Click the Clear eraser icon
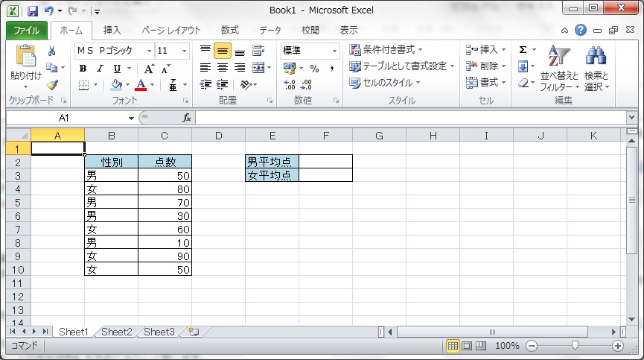 coord(523,83)
